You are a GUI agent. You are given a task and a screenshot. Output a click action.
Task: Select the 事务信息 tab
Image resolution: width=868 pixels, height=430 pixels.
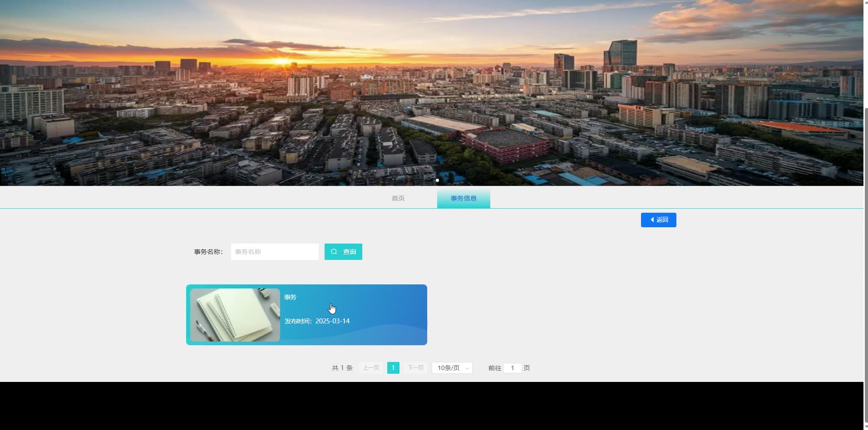point(464,199)
